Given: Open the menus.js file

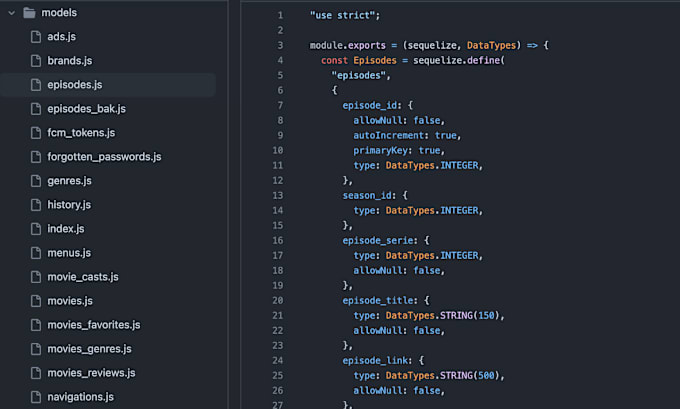Looking at the screenshot, I should tap(69, 253).
